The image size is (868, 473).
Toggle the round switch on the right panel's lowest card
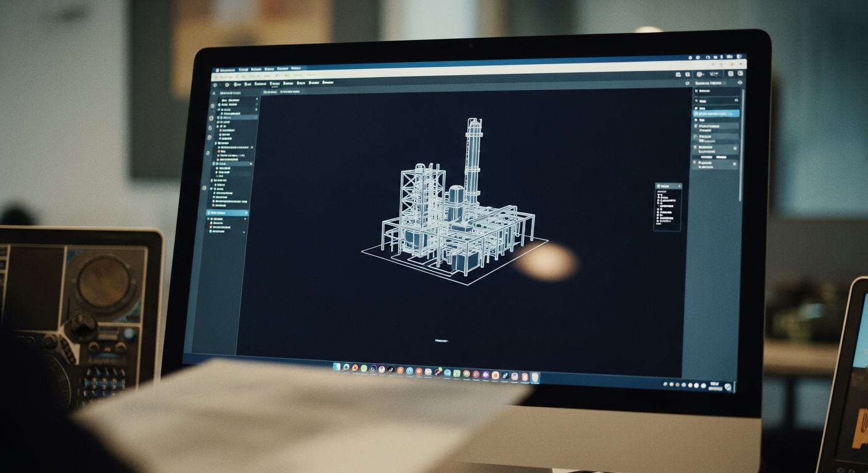click(x=734, y=164)
